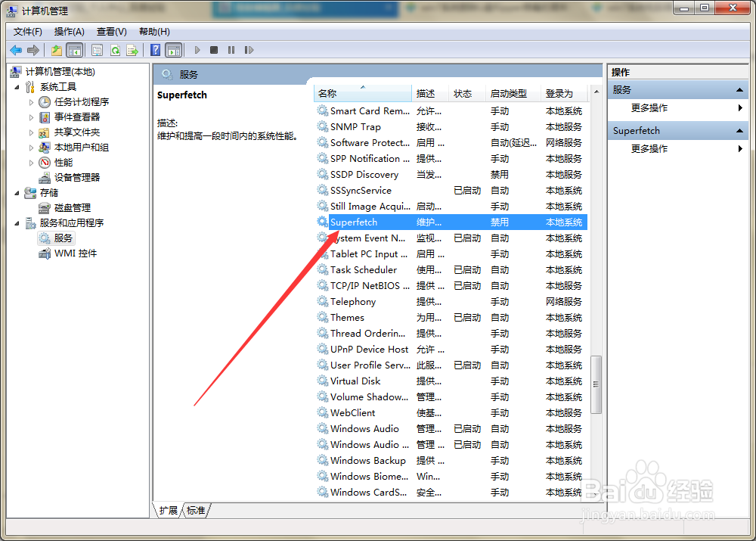Select the SSSyncService row
This screenshot has height=541, width=756.
click(451, 191)
